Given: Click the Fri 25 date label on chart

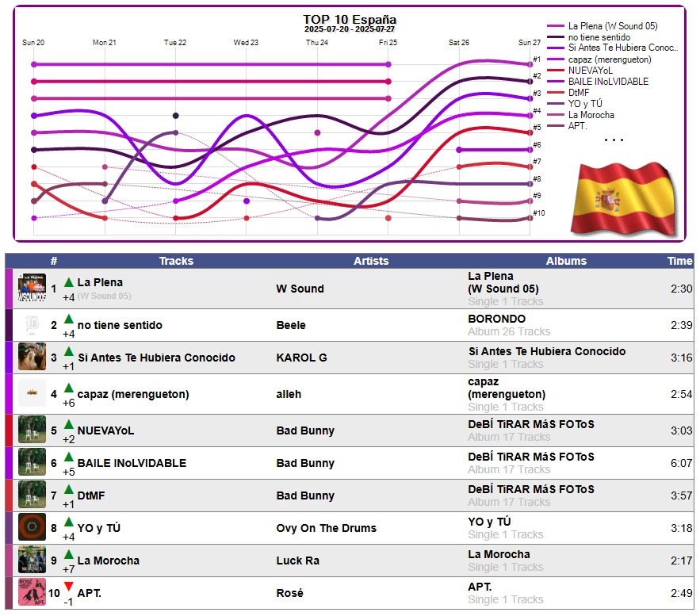Looking at the screenshot, I should click(x=388, y=43).
